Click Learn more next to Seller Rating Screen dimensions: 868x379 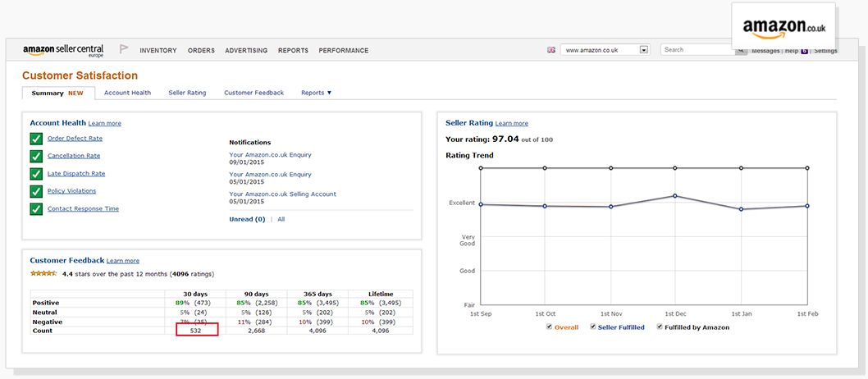[512, 123]
